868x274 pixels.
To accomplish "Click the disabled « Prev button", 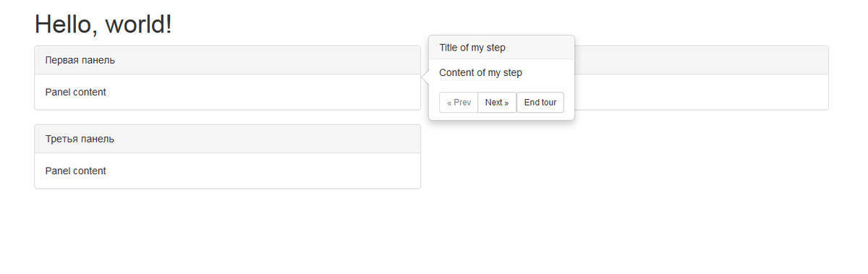I will tap(459, 103).
